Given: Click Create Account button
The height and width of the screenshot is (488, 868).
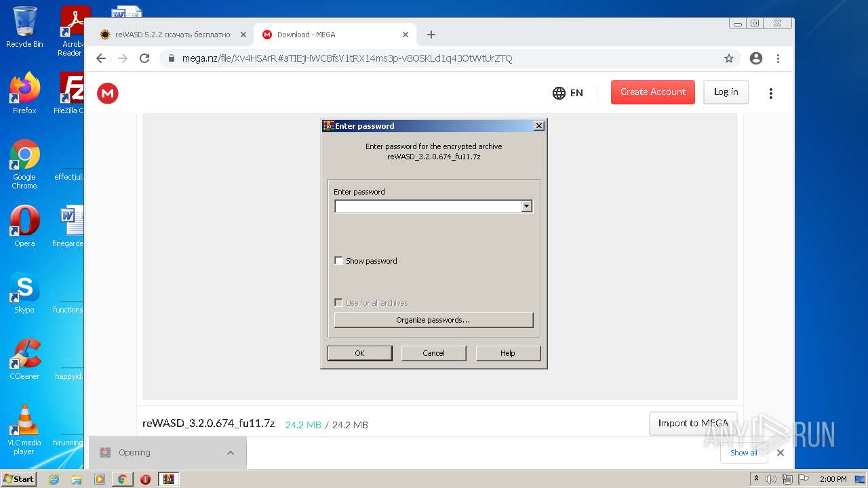Looking at the screenshot, I should tap(653, 92).
